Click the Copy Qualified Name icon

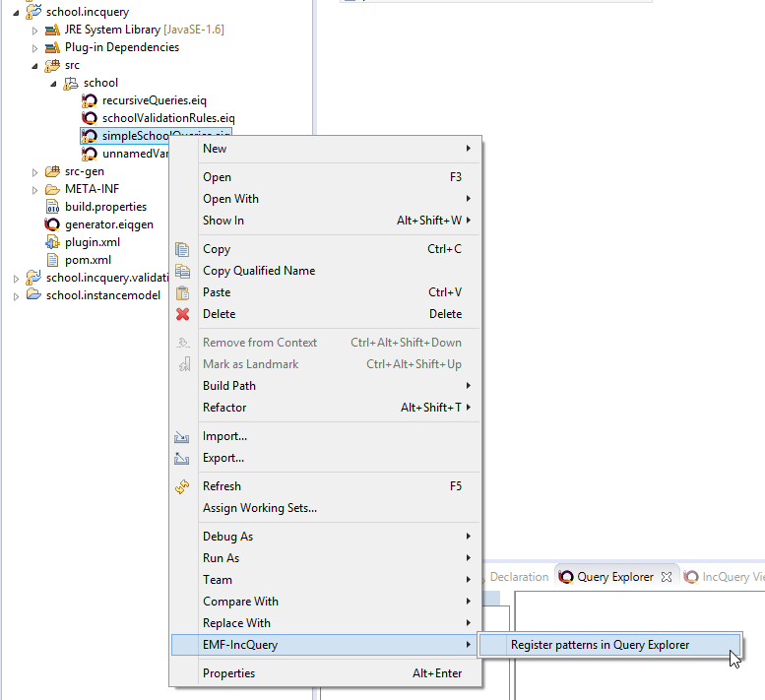point(182,271)
